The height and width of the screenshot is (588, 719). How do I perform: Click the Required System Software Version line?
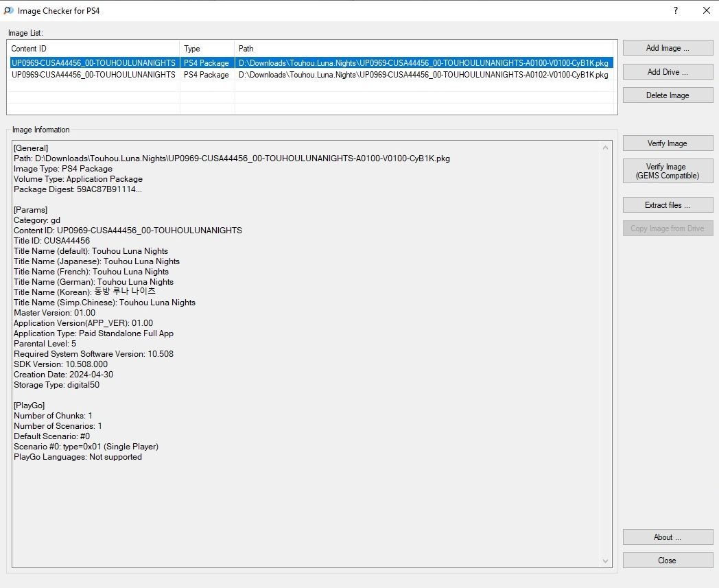tap(93, 354)
